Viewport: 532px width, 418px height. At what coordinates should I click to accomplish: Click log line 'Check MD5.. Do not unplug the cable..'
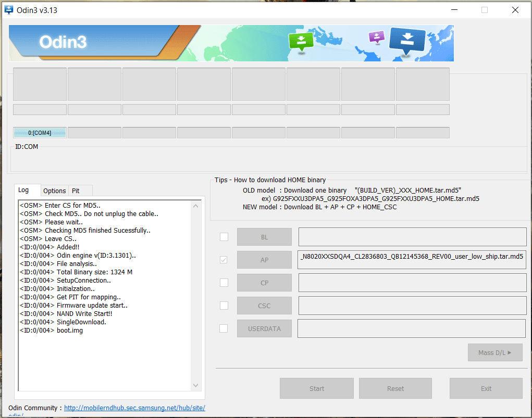(89, 213)
